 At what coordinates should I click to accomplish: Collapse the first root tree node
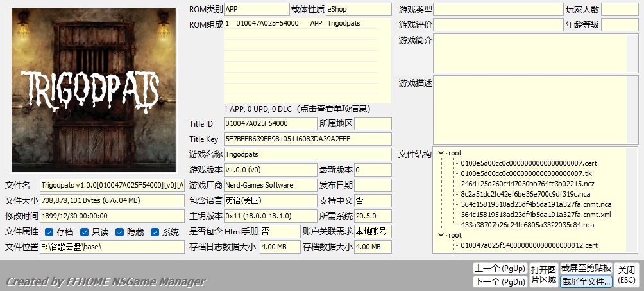pos(441,153)
